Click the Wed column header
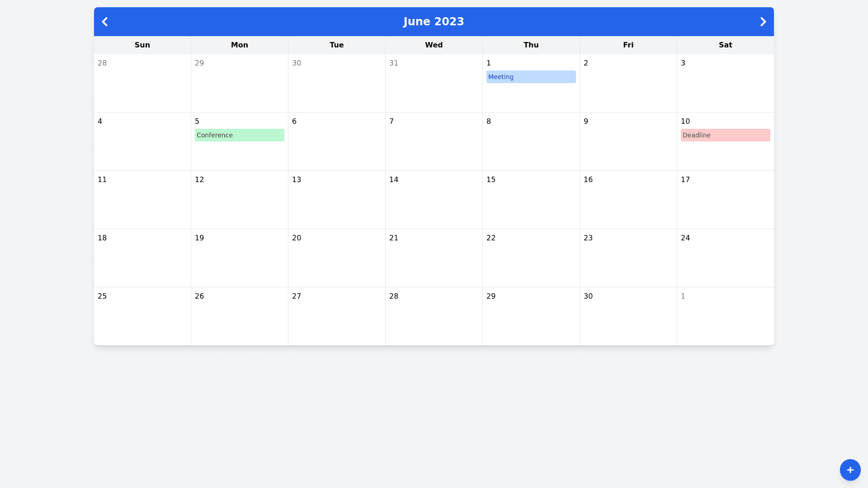 pos(434,45)
